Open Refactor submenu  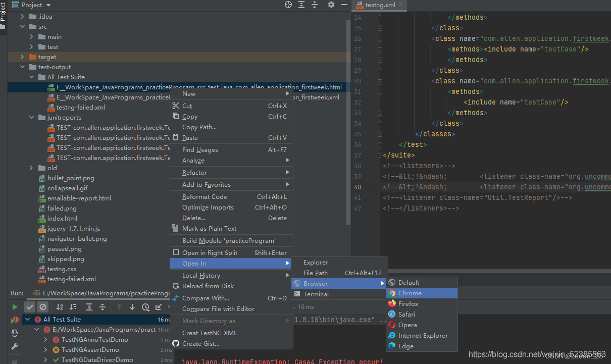(x=231, y=173)
